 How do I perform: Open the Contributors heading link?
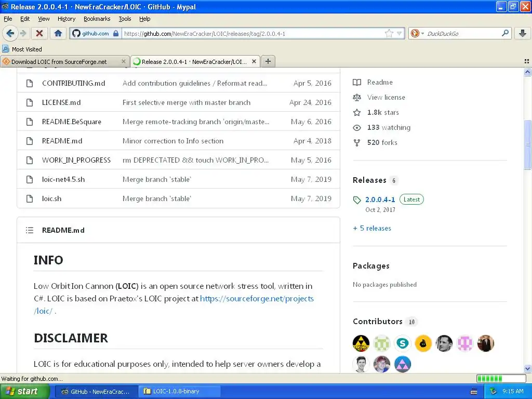point(377,321)
